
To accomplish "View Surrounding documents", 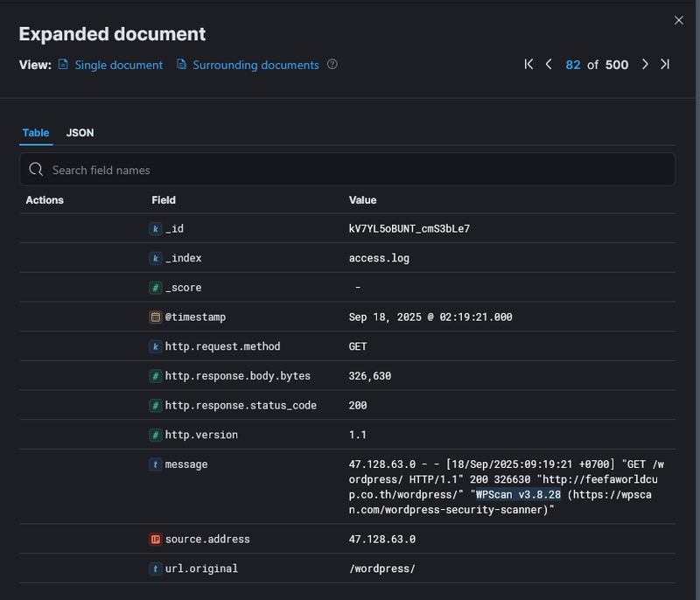I will (x=255, y=65).
